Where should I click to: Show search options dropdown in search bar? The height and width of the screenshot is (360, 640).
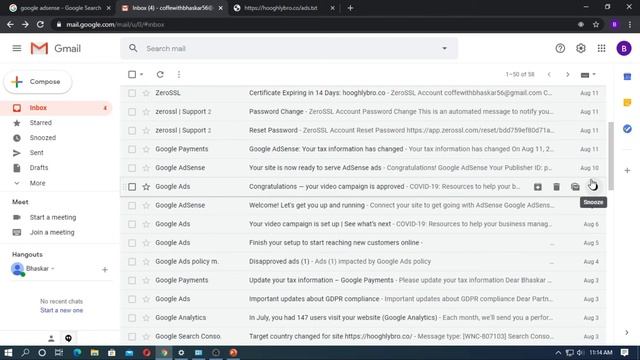click(444, 49)
